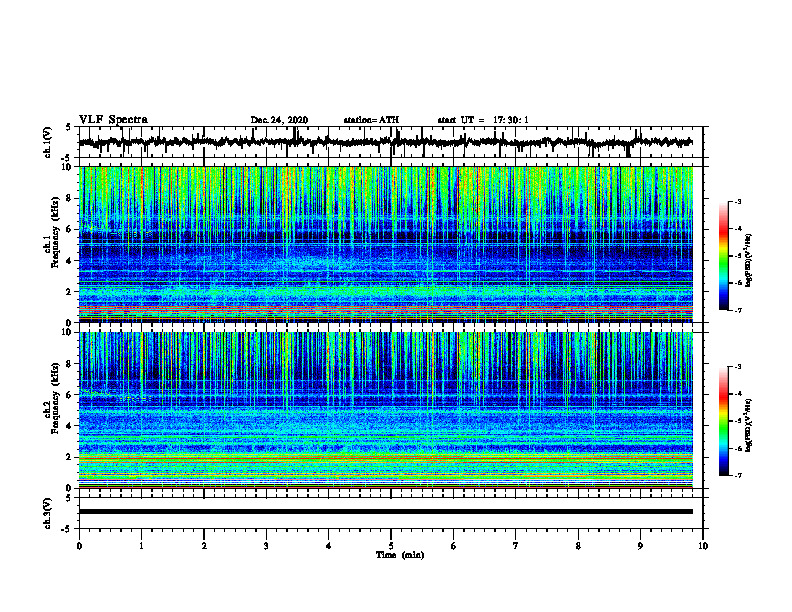
Task: Click the black trace in the ch.3 panel
Action: point(386,512)
